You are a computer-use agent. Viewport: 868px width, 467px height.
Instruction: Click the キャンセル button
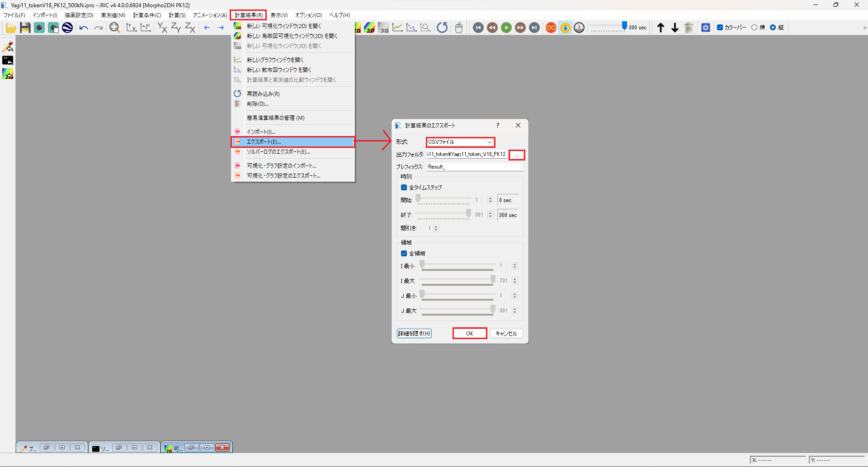pyautogui.click(x=506, y=333)
